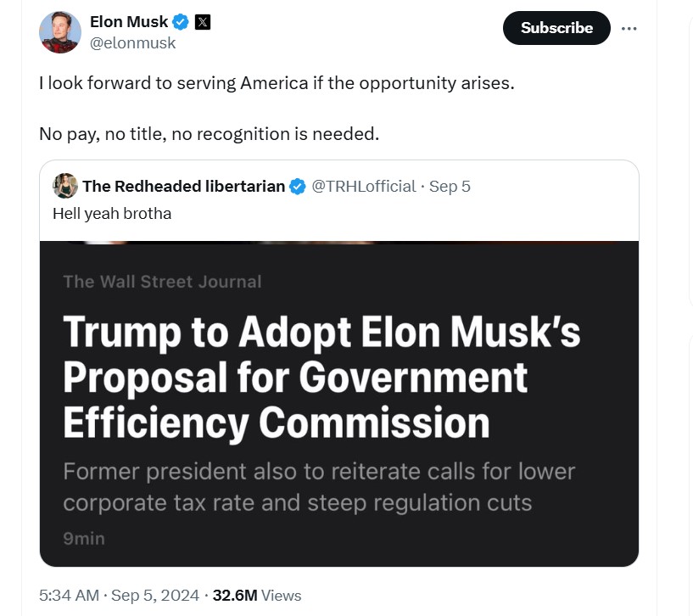
Task: Open the three-dot more options menu
Action: [x=629, y=28]
